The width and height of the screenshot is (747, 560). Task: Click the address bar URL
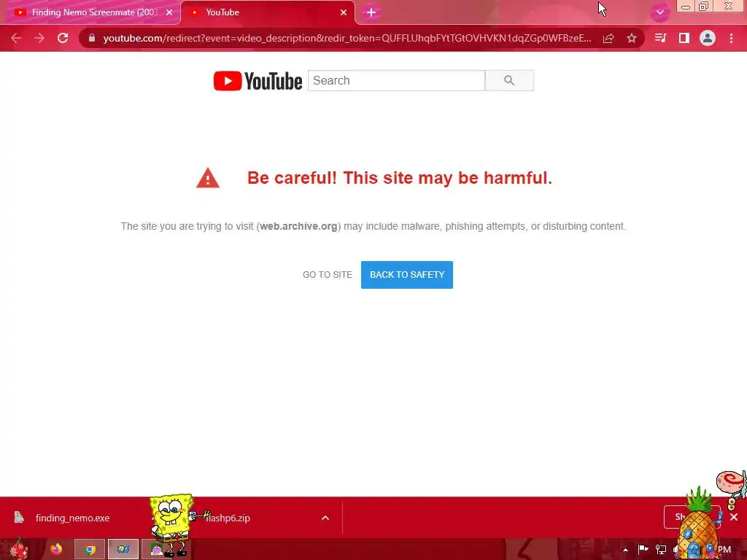[347, 38]
